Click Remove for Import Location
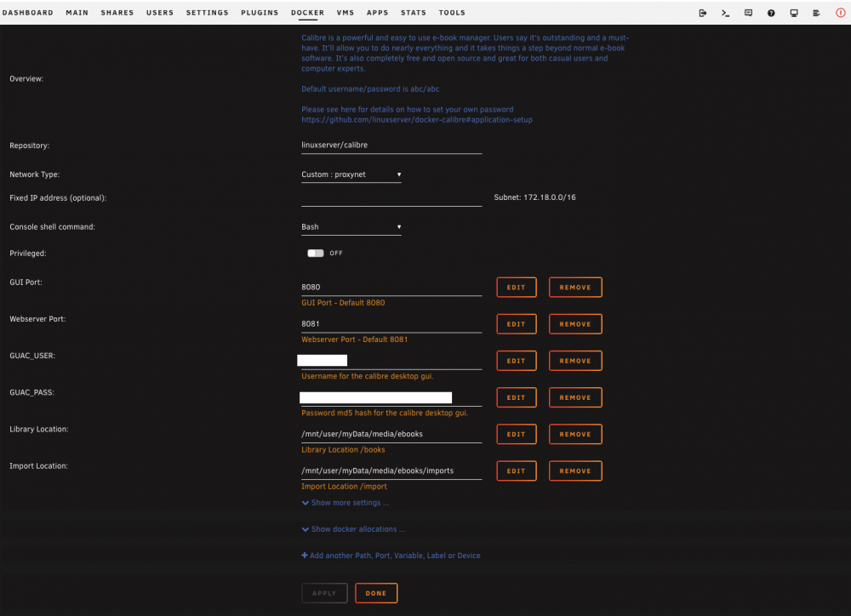 point(575,471)
